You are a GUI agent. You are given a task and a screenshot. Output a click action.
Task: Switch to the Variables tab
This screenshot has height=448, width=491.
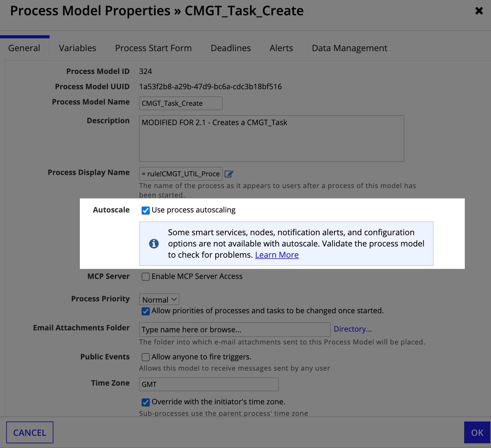point(77,48)
